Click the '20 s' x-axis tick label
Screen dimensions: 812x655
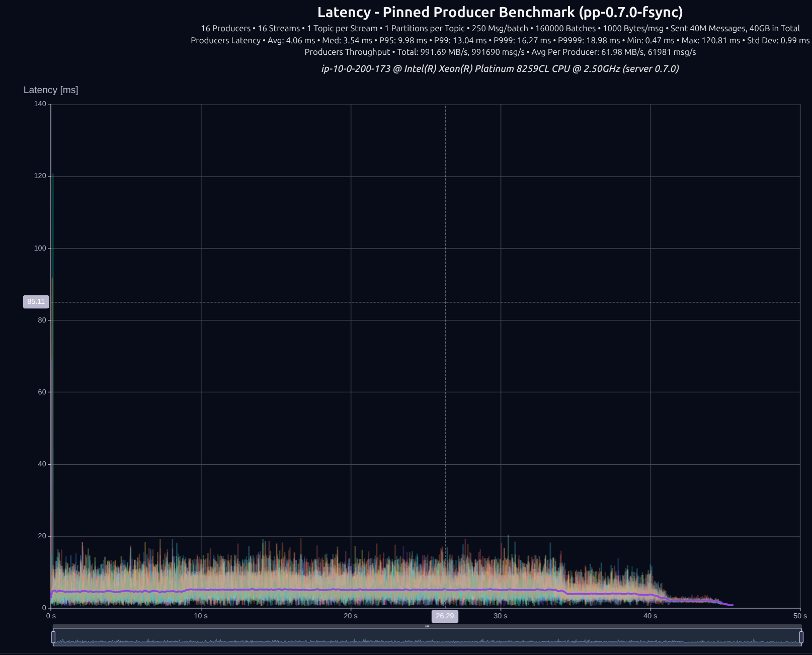tap(351, 616)
